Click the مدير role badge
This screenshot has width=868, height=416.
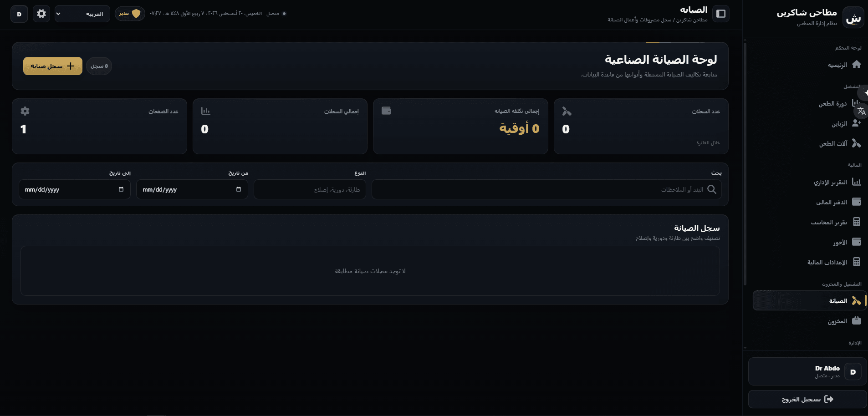click(130, 14)
